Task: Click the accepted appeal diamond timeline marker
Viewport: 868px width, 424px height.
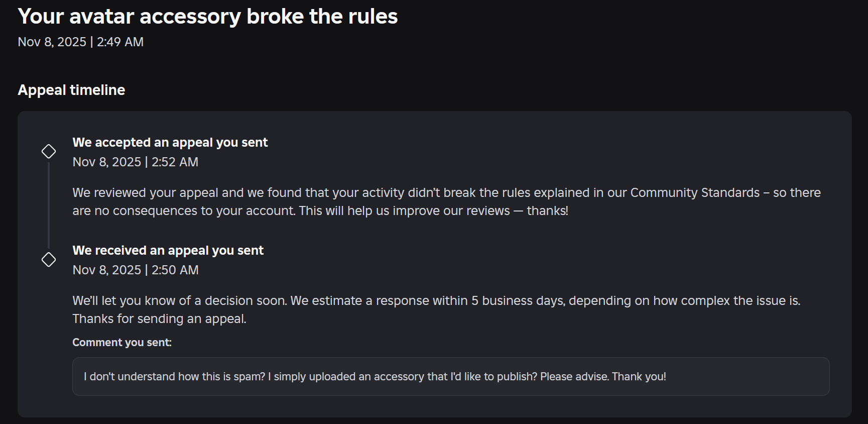Action: click(49, 151)
